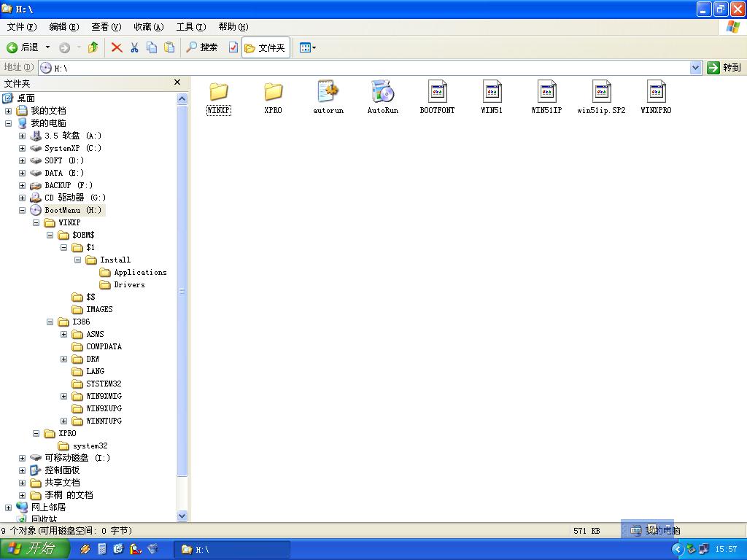Open the File menu
The height and width of the screenshot is (560, 747).
coord(22,27)
